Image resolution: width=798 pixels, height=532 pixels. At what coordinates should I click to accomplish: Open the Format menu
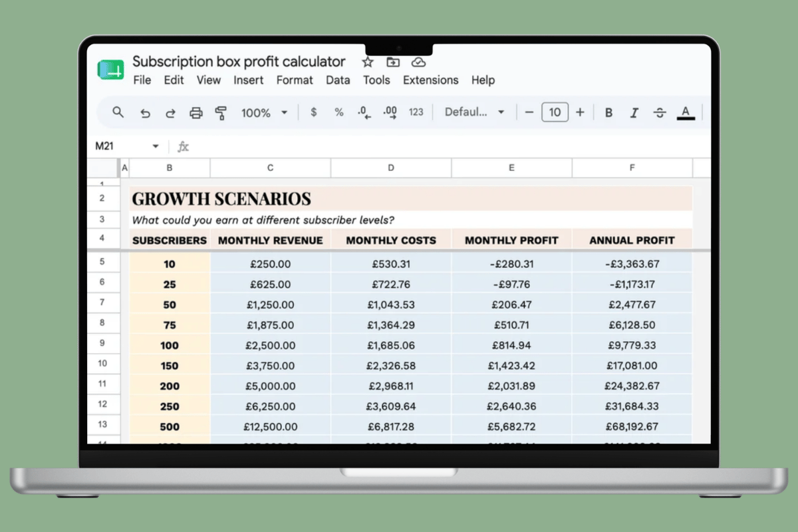[x=295, y=80]
